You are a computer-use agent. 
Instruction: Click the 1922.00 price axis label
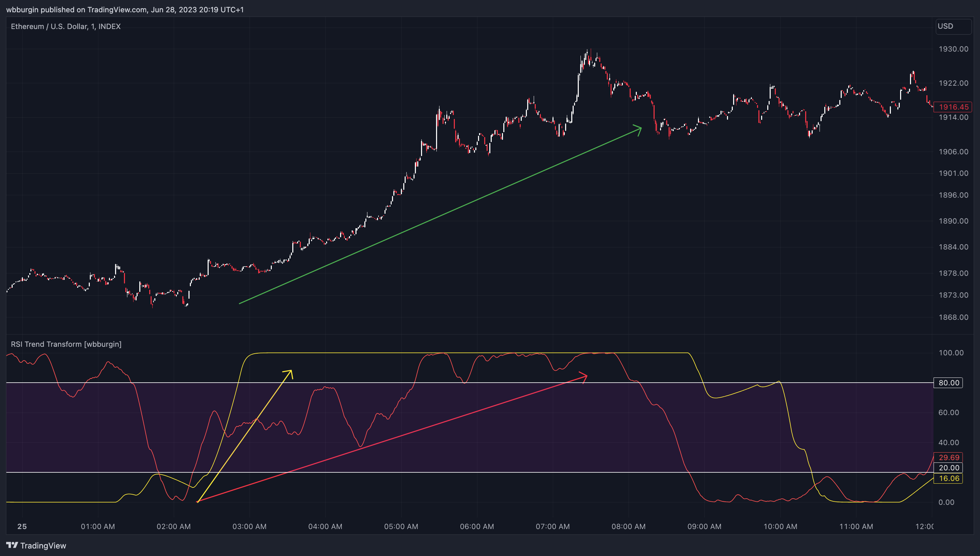953,83
